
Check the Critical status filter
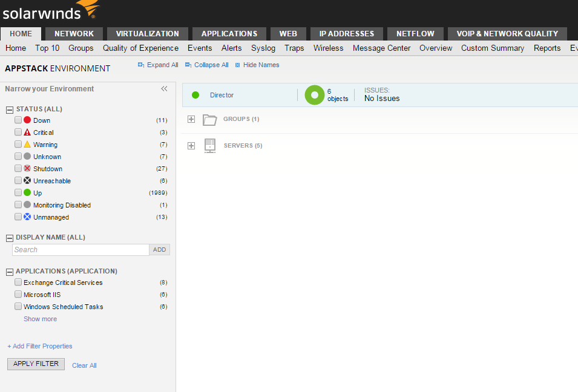[18, 132]
